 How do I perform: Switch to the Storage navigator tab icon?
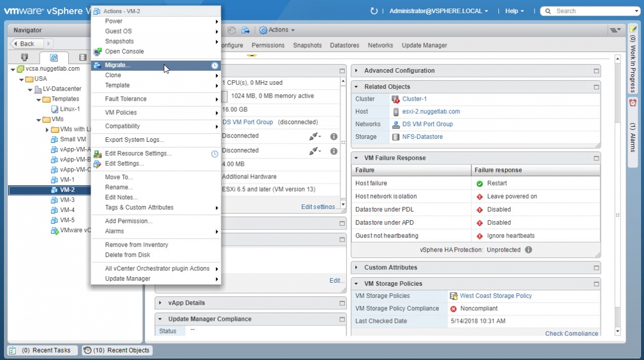coord(83,57)
